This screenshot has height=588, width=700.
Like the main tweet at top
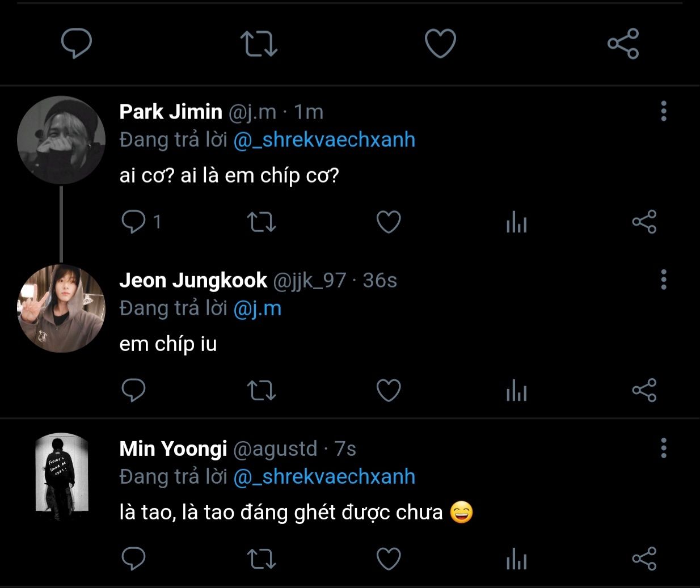tap(440, 44)
